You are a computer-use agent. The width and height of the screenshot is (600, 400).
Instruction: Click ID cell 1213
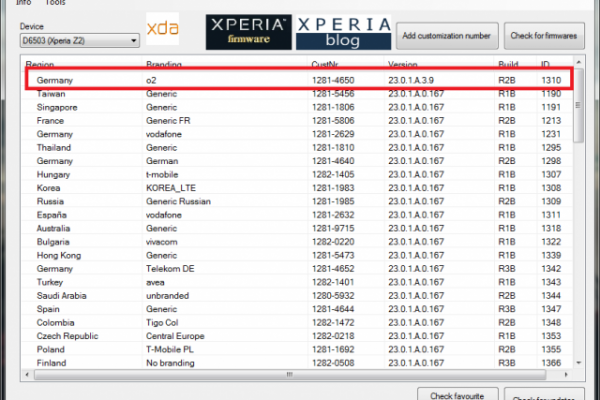point(551,121)
